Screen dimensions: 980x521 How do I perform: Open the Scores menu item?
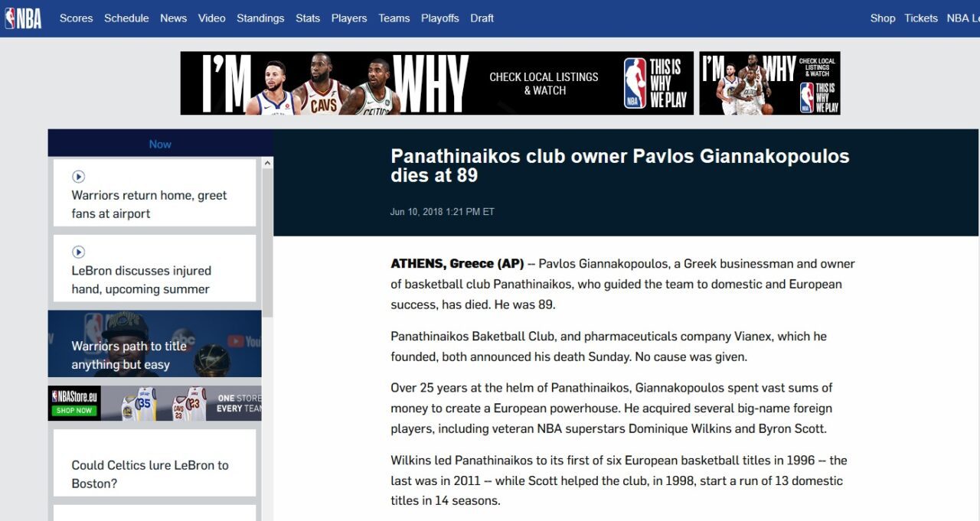pyautogui.click(x=76, y=18)
